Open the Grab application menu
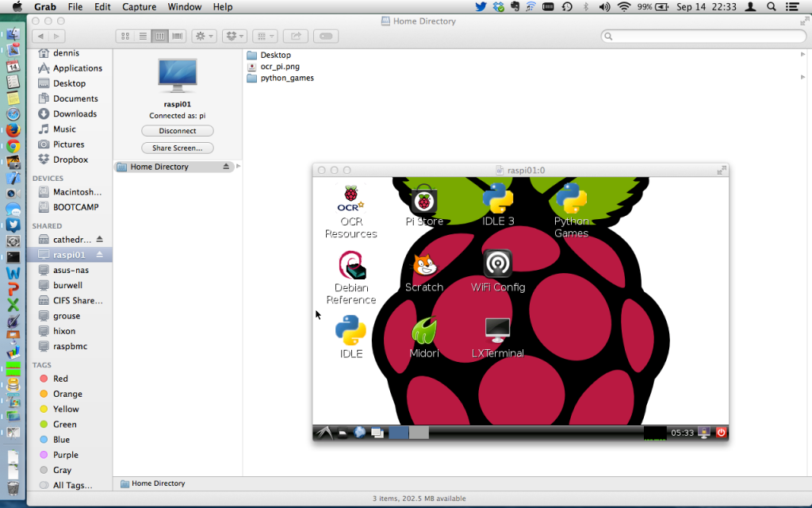 (x=45, y=6)
